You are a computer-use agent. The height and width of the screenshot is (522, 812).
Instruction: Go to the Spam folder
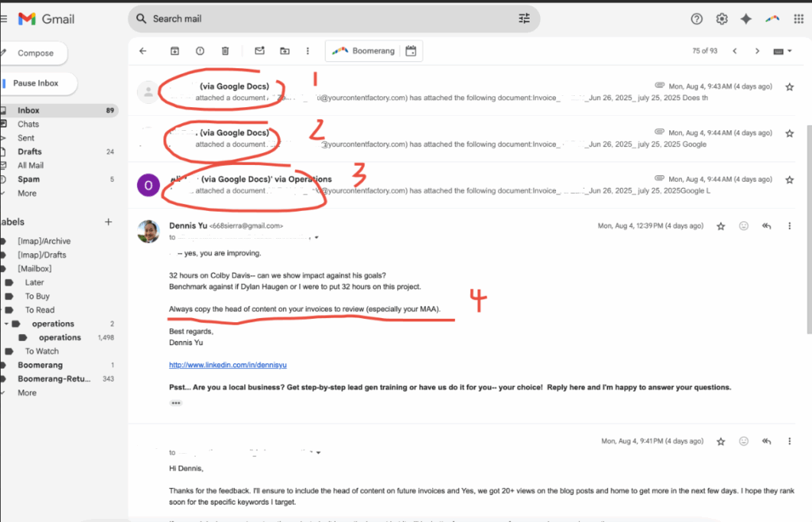[x=29, y=179]
